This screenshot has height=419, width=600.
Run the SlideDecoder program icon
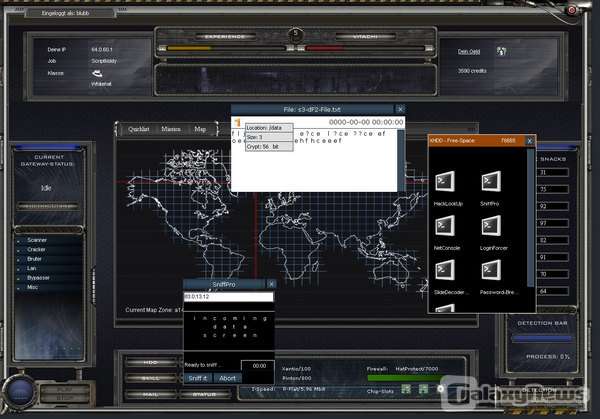pos(445,270)
